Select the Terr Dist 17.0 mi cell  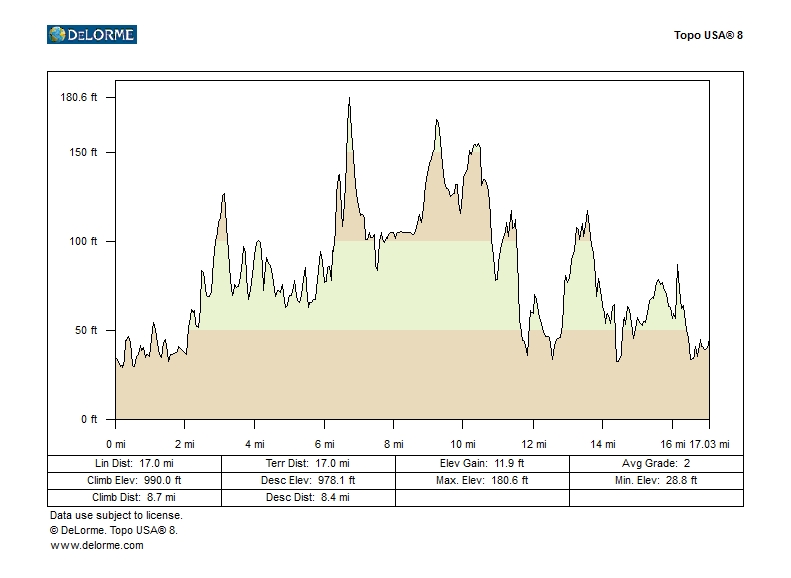coord(308,464)
